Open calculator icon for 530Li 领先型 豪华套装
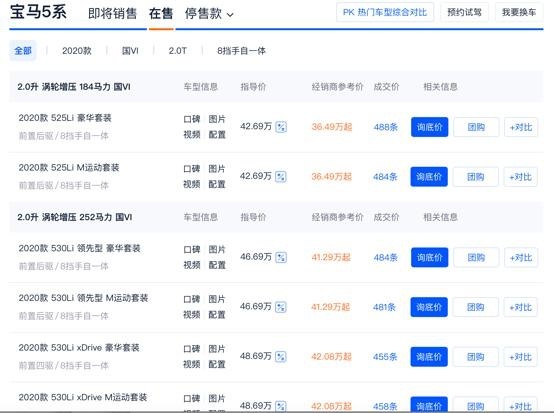 coord(281,257)
